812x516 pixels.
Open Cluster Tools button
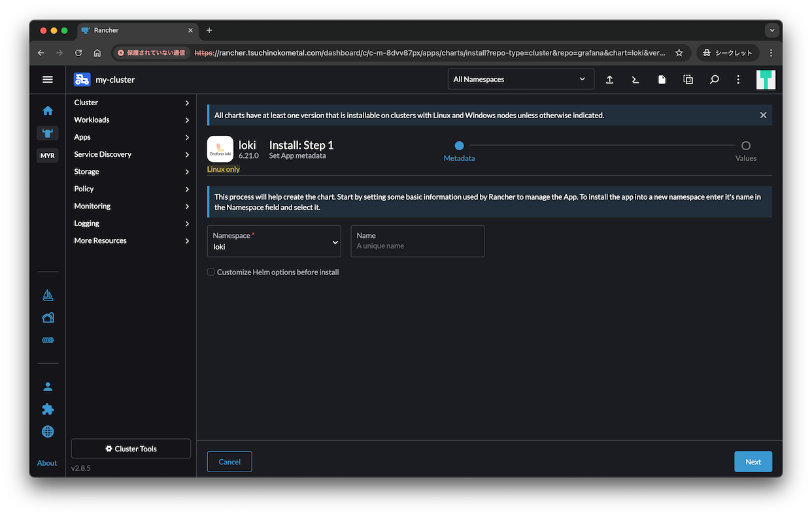point(131,449)
